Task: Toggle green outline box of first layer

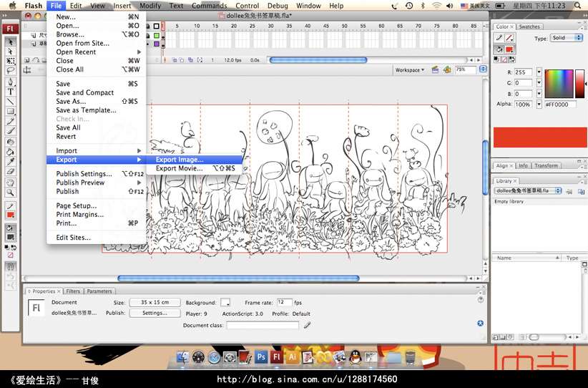Action: 157,36
